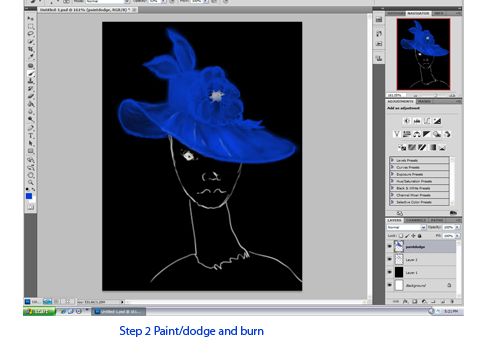Open the layer Opacity slider arrow
This screenshot has width=504, height=360.
click(x=457, y=227)
